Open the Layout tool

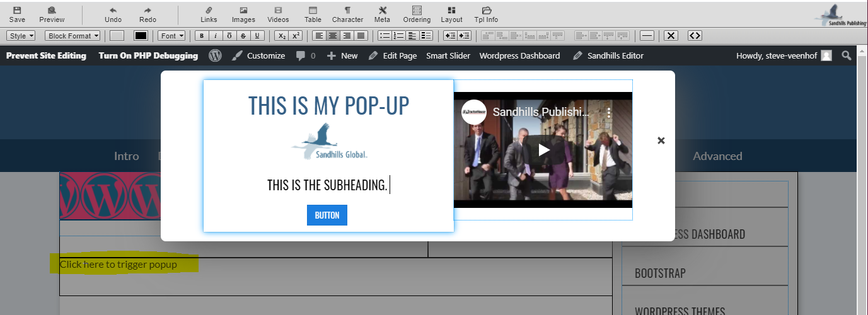pos(451,14)
